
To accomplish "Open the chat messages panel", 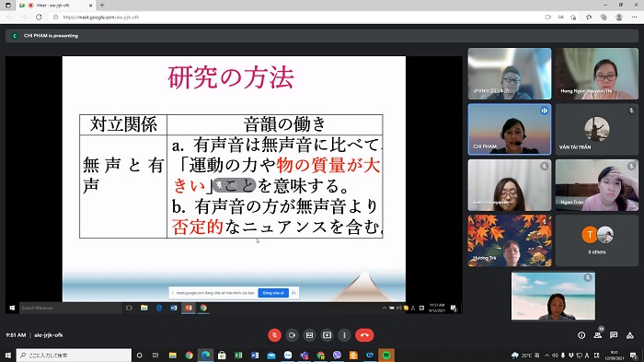I will (614, 335).
